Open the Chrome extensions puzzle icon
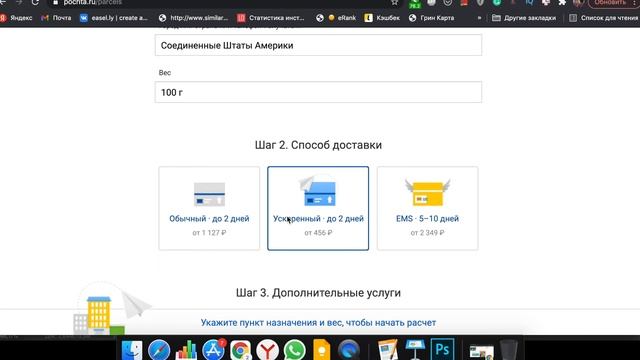The height and width of the screenshot is (360, 640). coord(562,2)
